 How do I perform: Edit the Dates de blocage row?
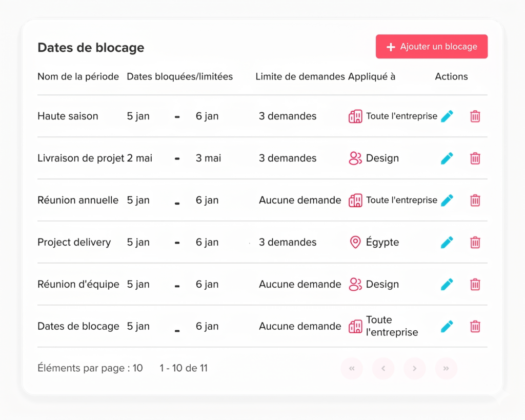pyautogui.click(x=447, y=326)
